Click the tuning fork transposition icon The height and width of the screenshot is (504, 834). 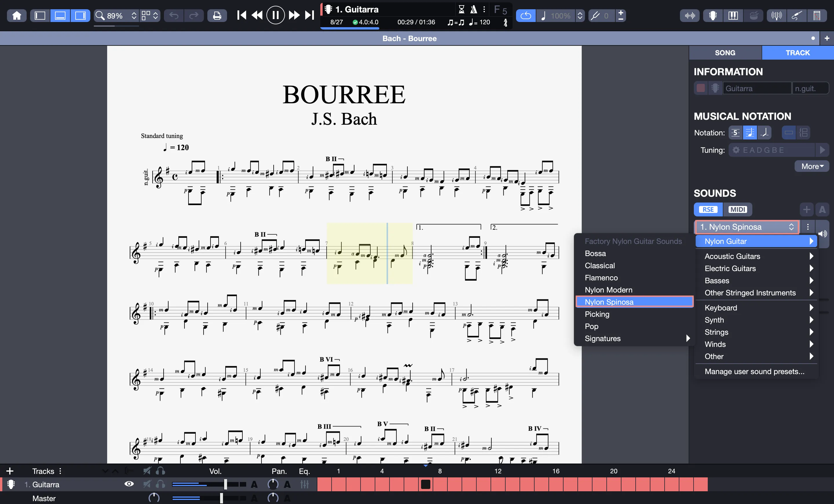595,16
